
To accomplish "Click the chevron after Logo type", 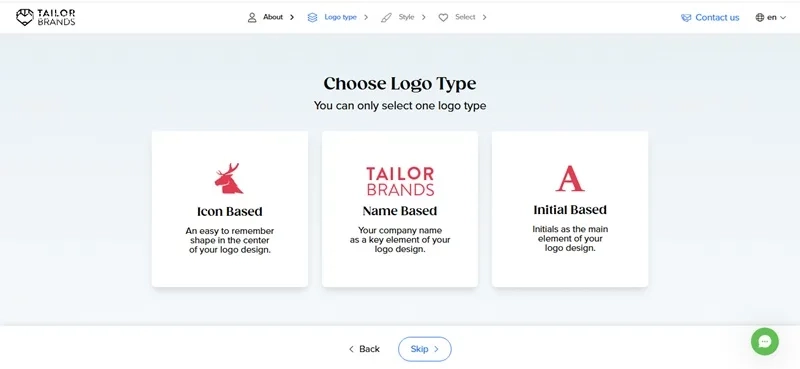I will tap(366, 17).
